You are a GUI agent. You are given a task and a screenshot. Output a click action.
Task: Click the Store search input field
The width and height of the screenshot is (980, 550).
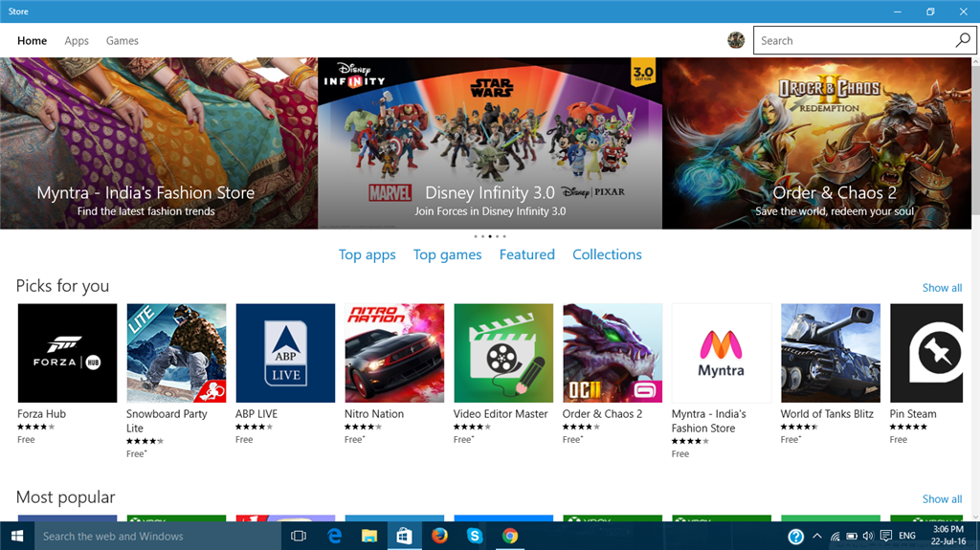tap(853, 40)
